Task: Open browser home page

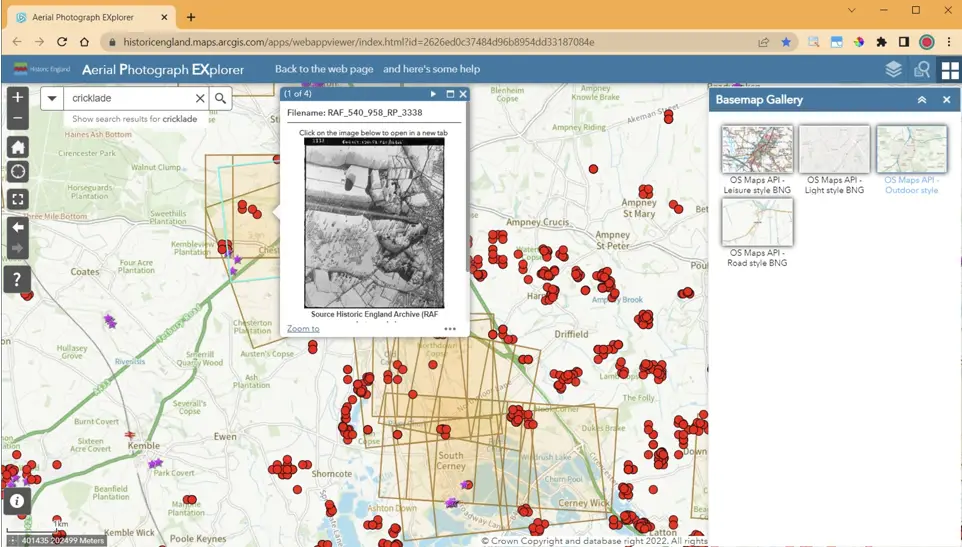Action: click(85, 42)
